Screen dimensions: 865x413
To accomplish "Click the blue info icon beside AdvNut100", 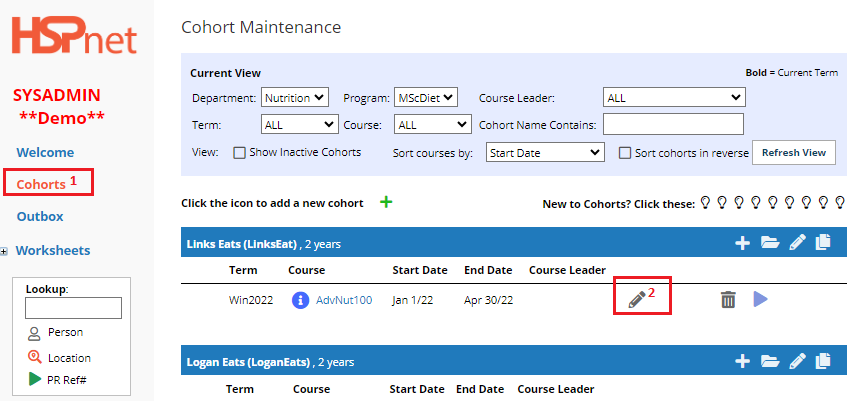I will point(300,301).
